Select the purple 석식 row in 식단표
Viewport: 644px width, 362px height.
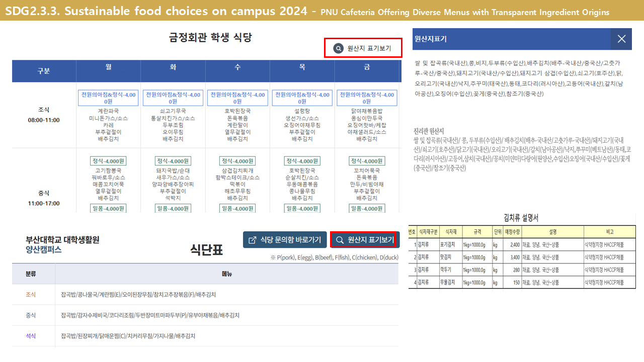31,336
